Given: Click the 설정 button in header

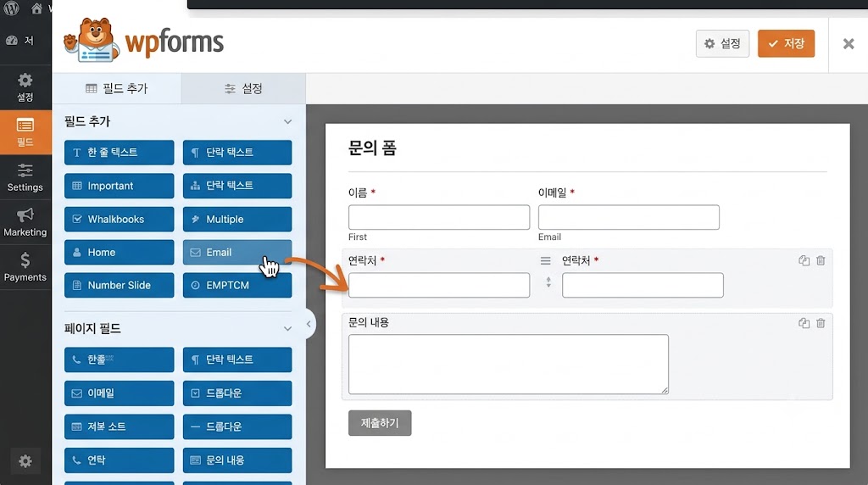Looking at the screenshot, I should 722,44.
